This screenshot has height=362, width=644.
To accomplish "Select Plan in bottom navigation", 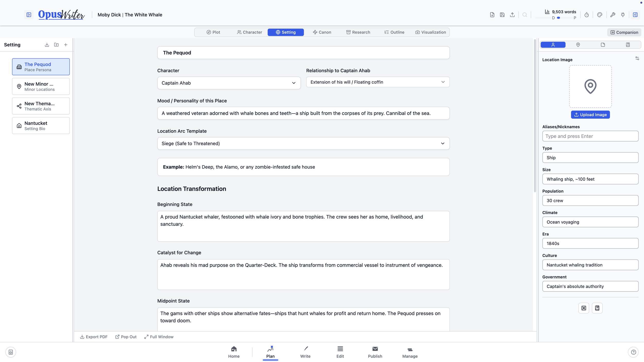I will click(x=270, y=352).
